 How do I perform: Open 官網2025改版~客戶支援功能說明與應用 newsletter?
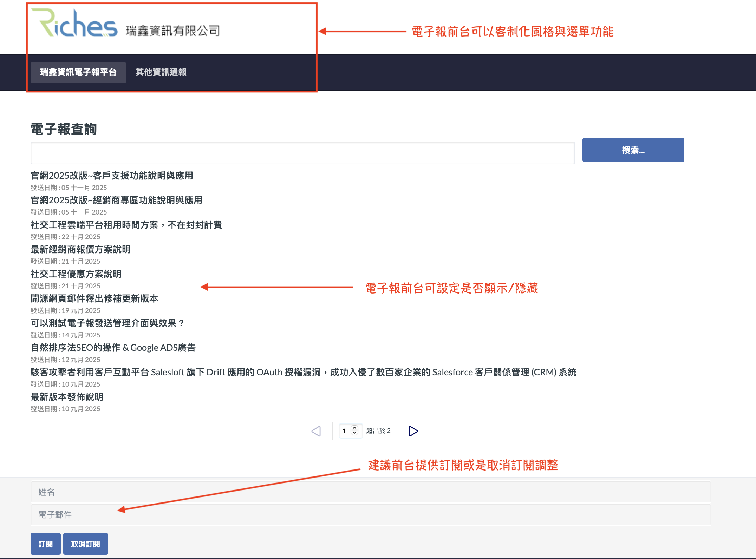[x=112, y=176]
